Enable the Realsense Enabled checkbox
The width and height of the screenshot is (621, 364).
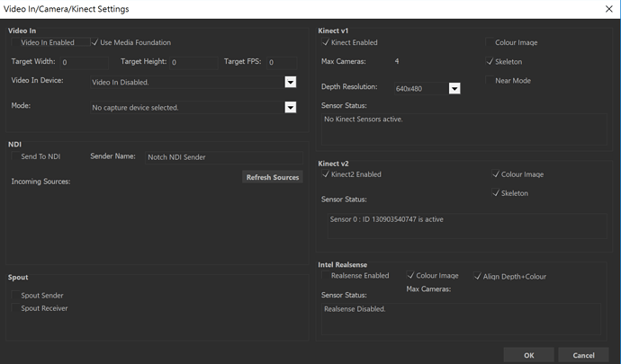tap(326, 275)
